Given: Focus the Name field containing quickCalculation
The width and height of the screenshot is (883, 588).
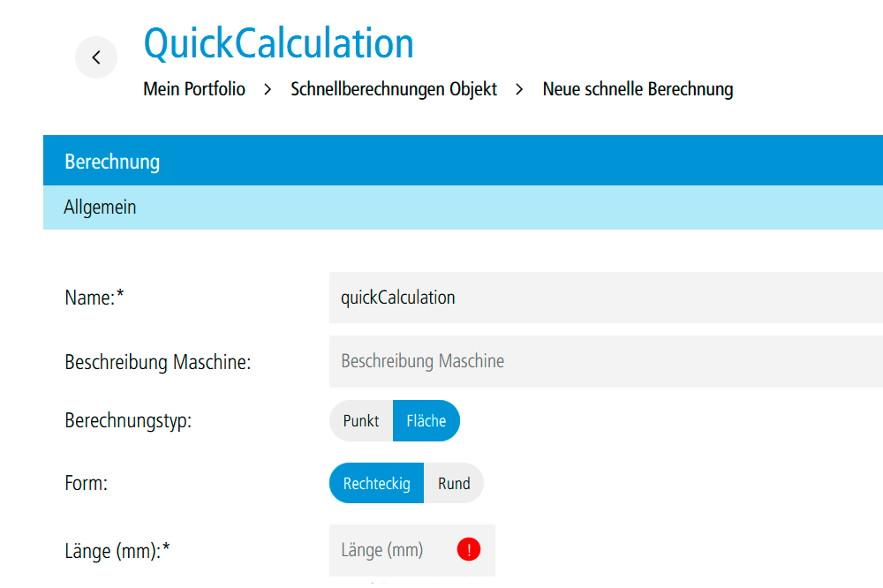Looking at the screenshot, I should (605, 298).
